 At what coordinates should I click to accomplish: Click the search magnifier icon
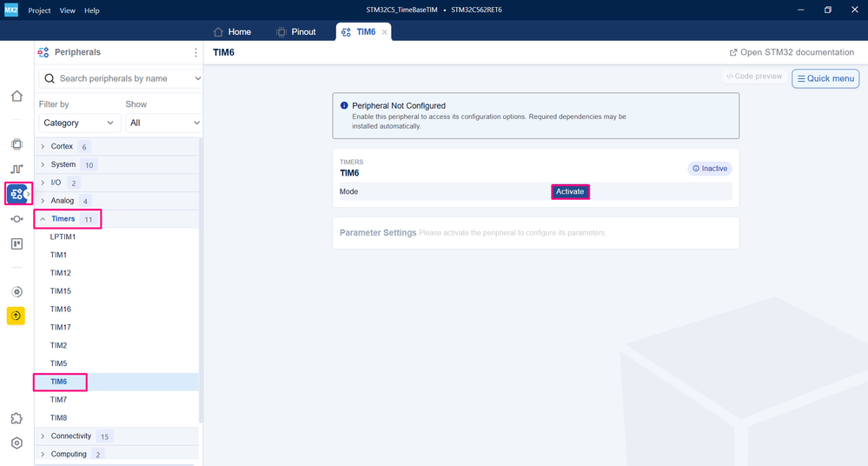50,79
